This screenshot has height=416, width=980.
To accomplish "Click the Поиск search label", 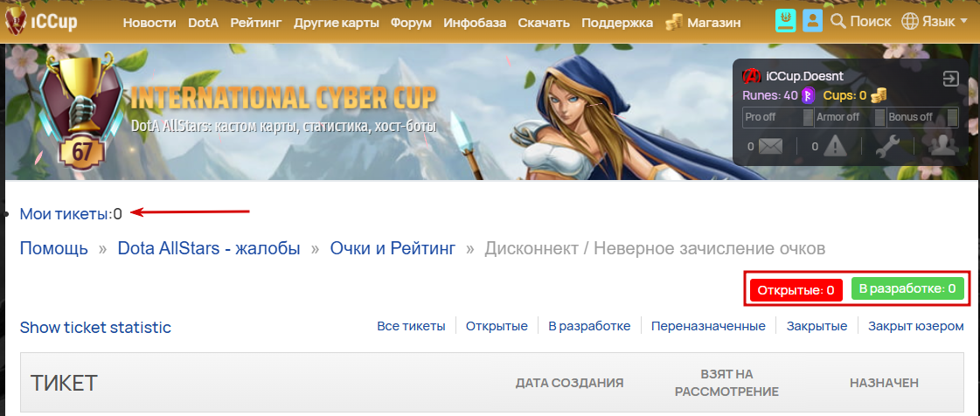I will (x=871, y=22).
